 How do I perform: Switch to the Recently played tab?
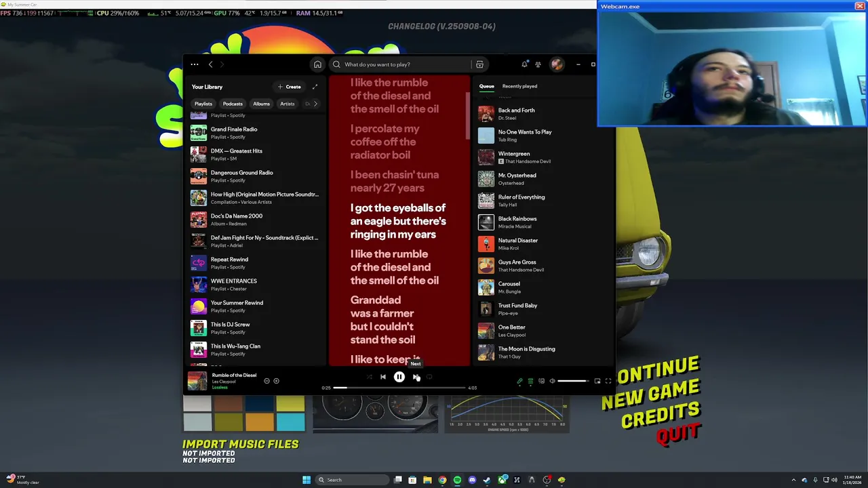[519, 86]
